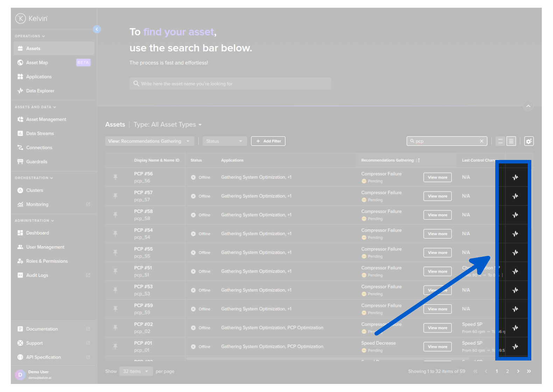Open Data Explorer icon for PCP #01 row

point(515,347)
